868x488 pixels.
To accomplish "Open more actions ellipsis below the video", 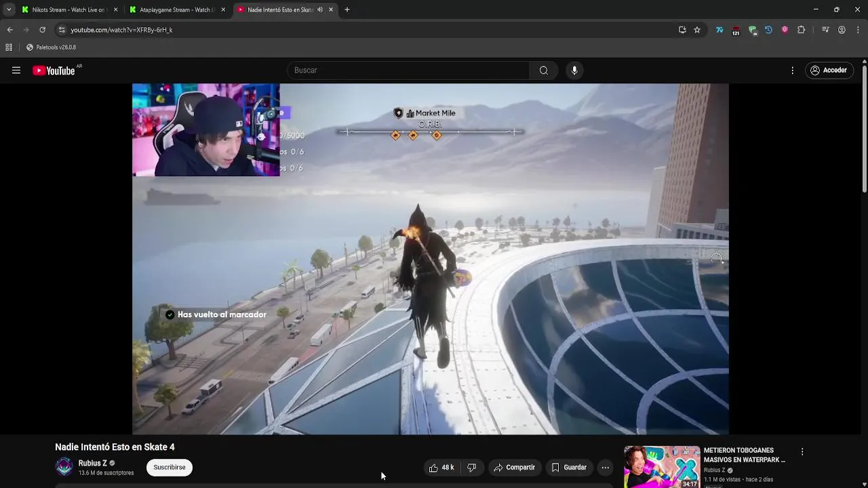I will click(x=606, y=468).
